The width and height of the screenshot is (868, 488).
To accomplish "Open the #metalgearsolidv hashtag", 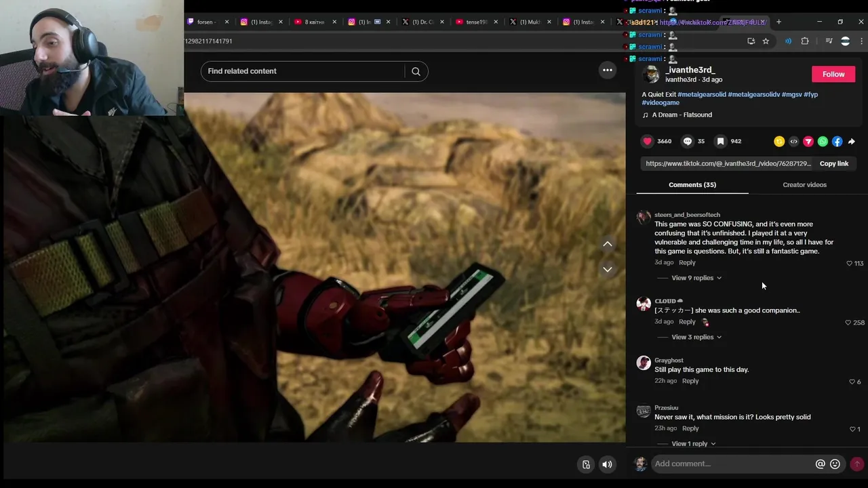I will coord(753,94).
